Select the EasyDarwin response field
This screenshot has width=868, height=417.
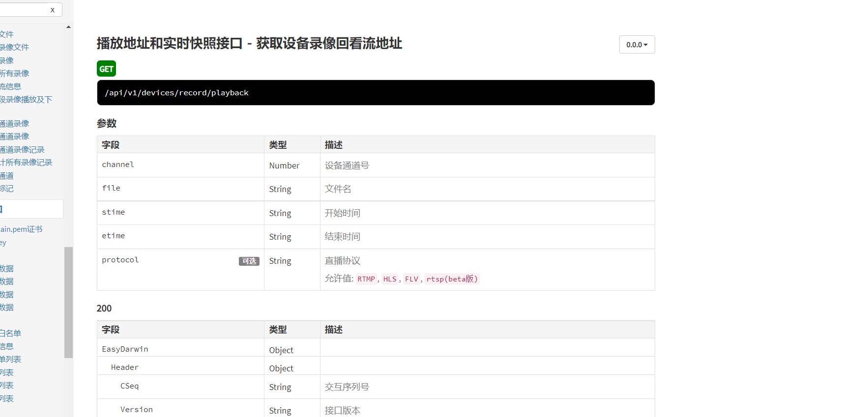pos(125,349)
